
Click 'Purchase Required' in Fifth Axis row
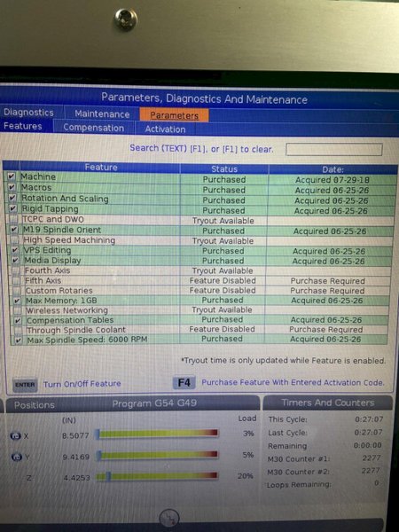328,281
